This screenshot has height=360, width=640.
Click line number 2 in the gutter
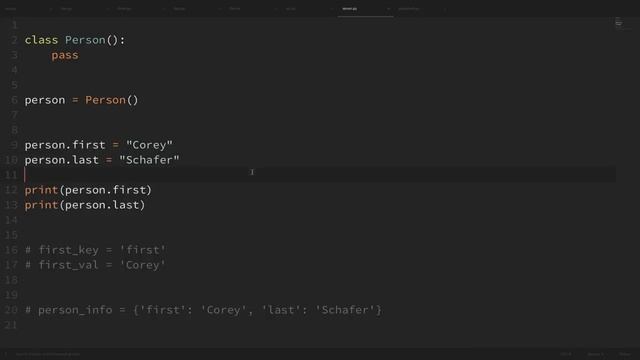[x=14, y=40]
